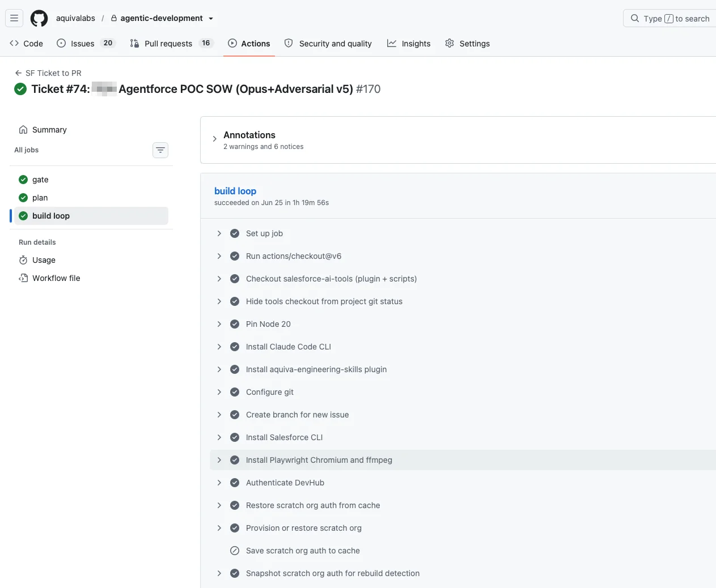Expand Install Playwright Chromium and ffmpeg step
Screen dimensions: 716x588
219,460
